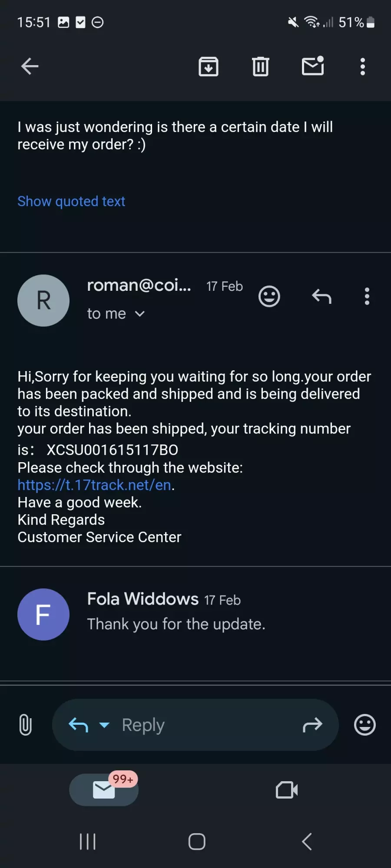Open more options for roman's message
This screenshot has width=391, height=868.
(367, 296)
